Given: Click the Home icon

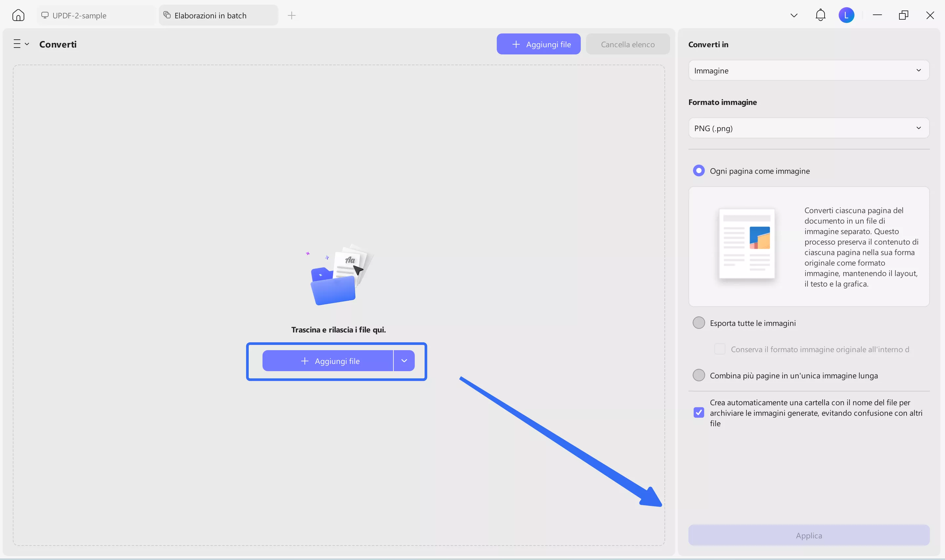Looking at the screenshot, I should [x=18, y=15].
